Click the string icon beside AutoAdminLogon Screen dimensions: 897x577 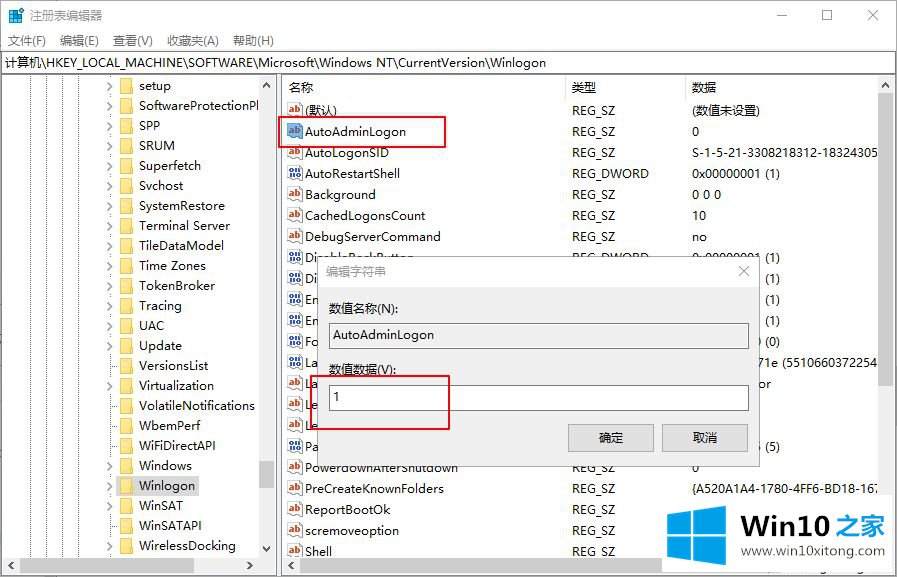[x=295, y=131]
